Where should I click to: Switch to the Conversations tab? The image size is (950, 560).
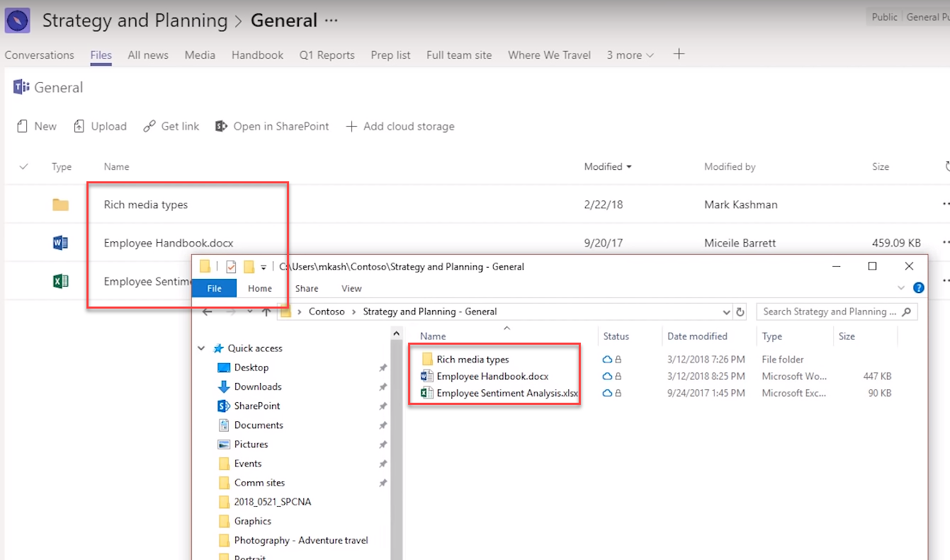(39, 55)
